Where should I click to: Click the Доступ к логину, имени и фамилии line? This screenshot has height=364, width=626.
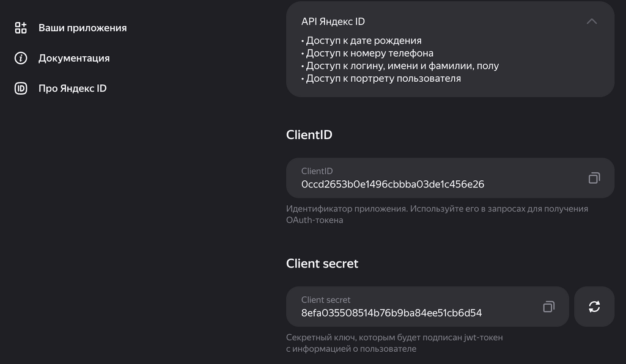click(402, 66)
